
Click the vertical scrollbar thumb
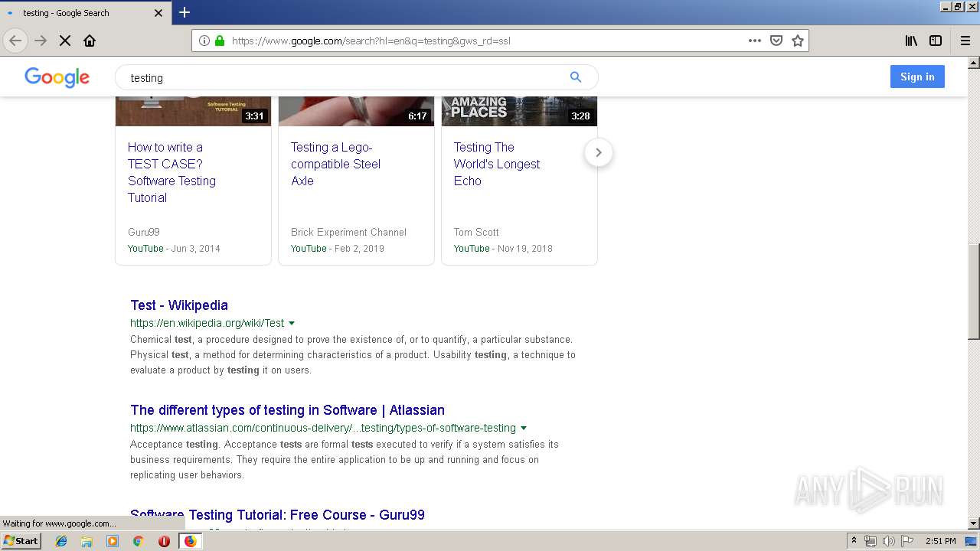[x=973, y=291]
